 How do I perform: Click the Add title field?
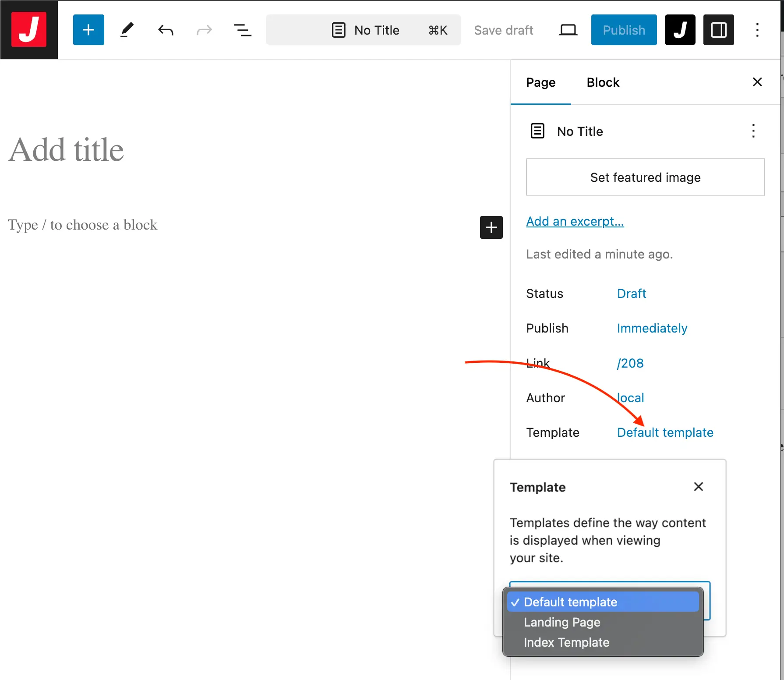pyautogui.click(x=67, y=150)
